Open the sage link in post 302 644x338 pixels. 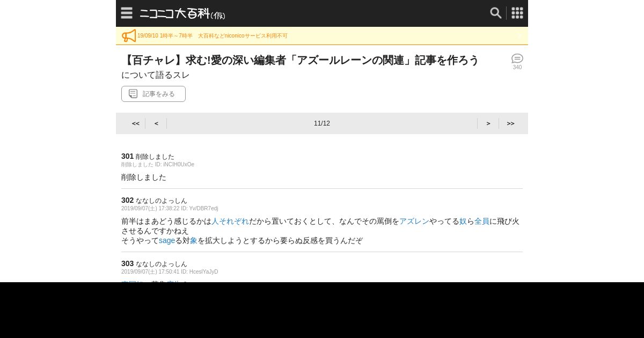(x=167, y=240)
